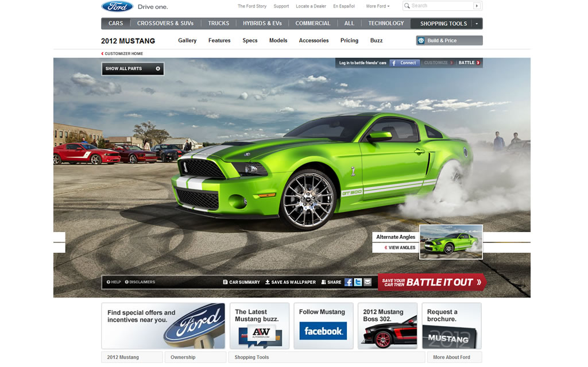This screenshot has height=367, width=588.
Task: Open the Disclaimers info
Action: (140, 282)
